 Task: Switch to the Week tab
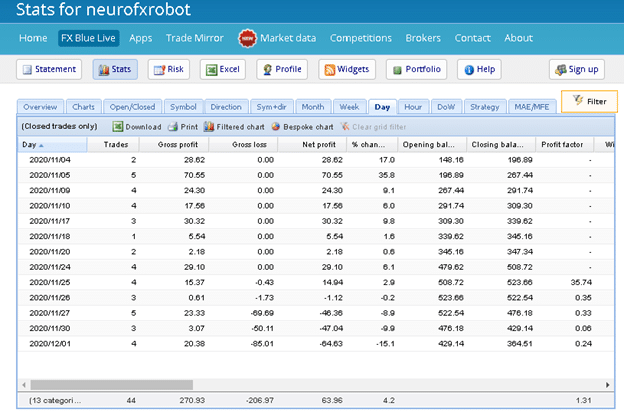[349, 107]
